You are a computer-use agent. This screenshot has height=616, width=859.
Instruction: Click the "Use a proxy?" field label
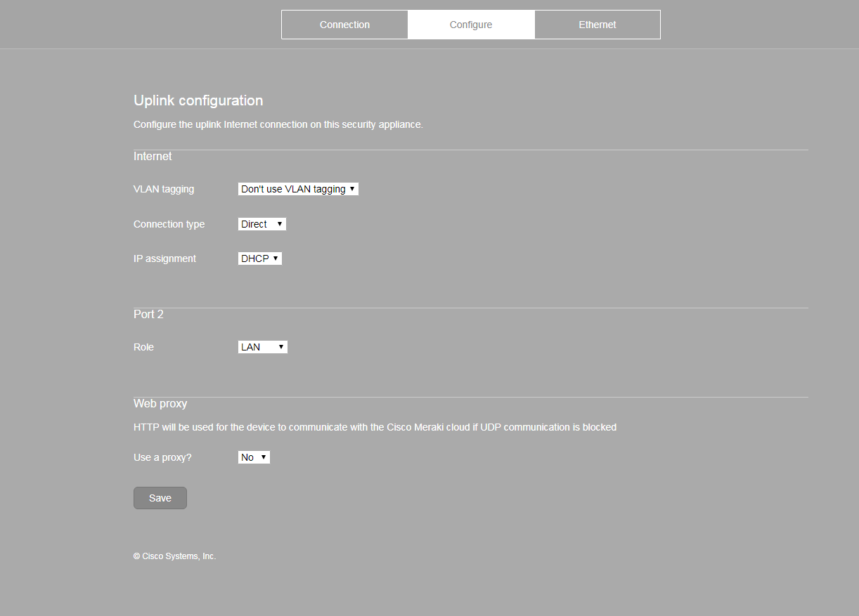(162, 457)
